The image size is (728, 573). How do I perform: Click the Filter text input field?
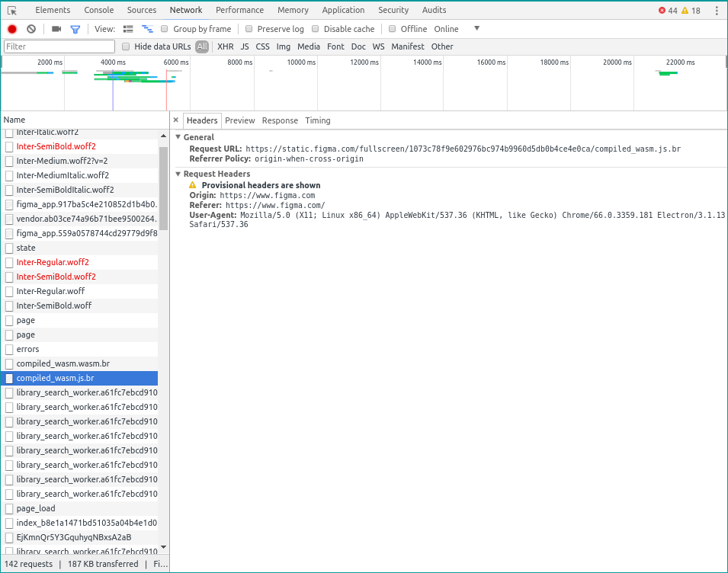tap(59, 46)
